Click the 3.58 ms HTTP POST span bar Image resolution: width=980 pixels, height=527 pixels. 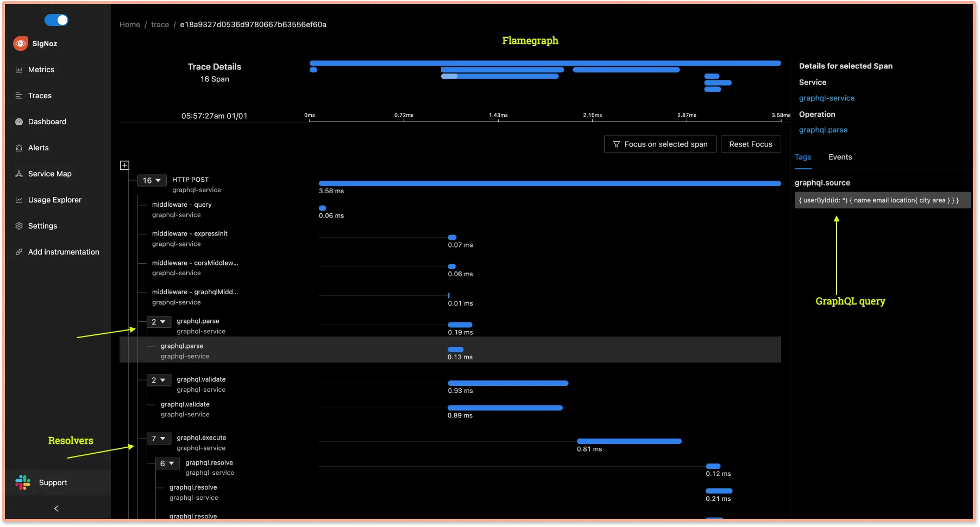(550, 183)
